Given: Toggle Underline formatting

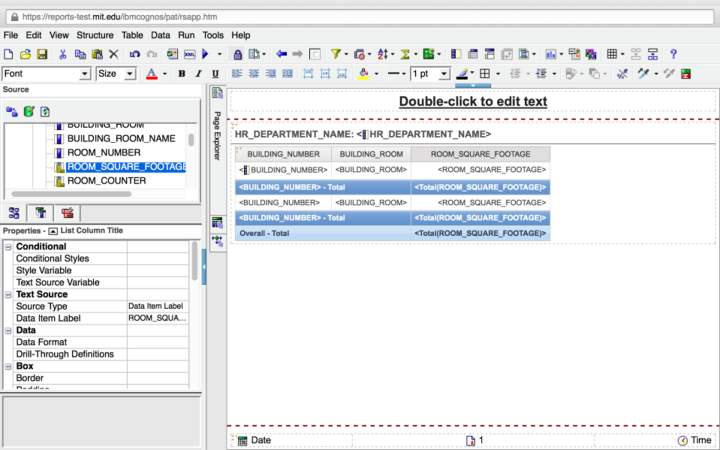Looking at the screenshot, I should pyautogui.click(x=213, y=74).
